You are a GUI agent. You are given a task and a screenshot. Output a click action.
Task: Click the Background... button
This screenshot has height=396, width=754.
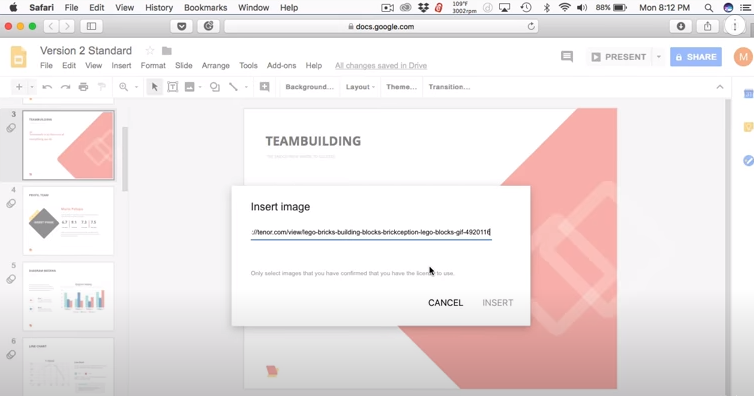pyautogui.click(x=309, y=87)
